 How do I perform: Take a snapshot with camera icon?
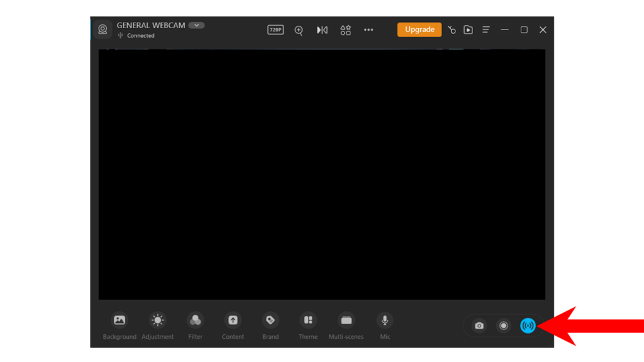tap(479, 326)
